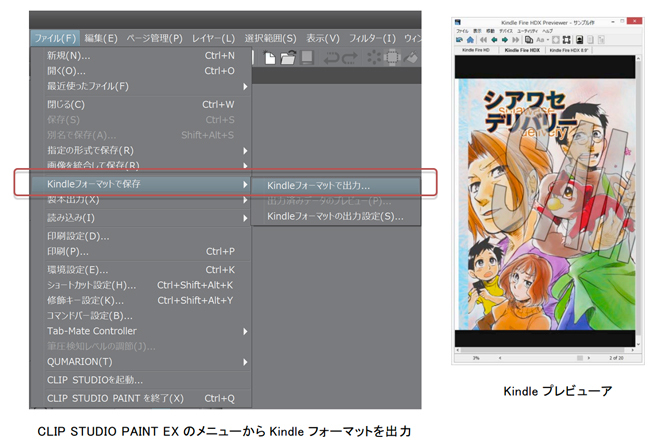Open the フィルター(I) menu
The width and height of the screenshot is (660, 447).
[372, 38]
